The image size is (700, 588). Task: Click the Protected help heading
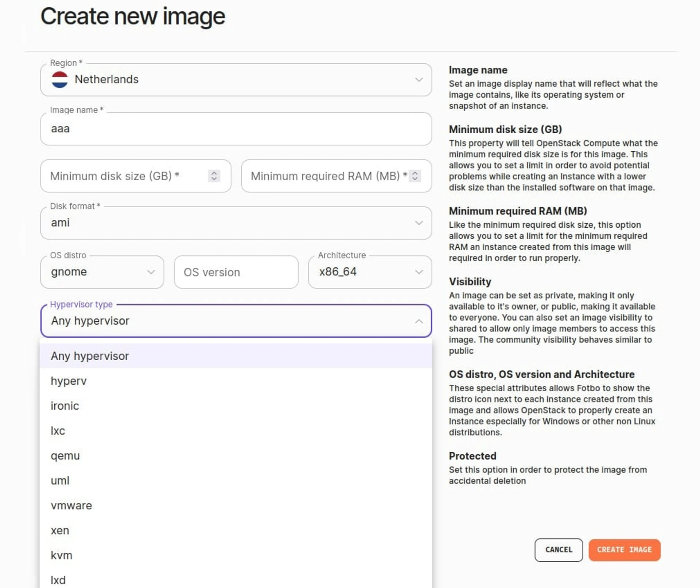pos(472,456)
